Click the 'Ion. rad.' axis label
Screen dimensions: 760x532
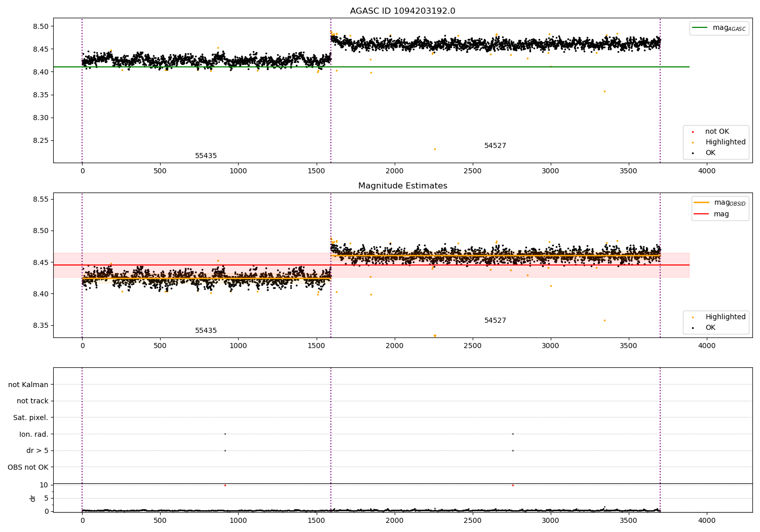(34, 434)
